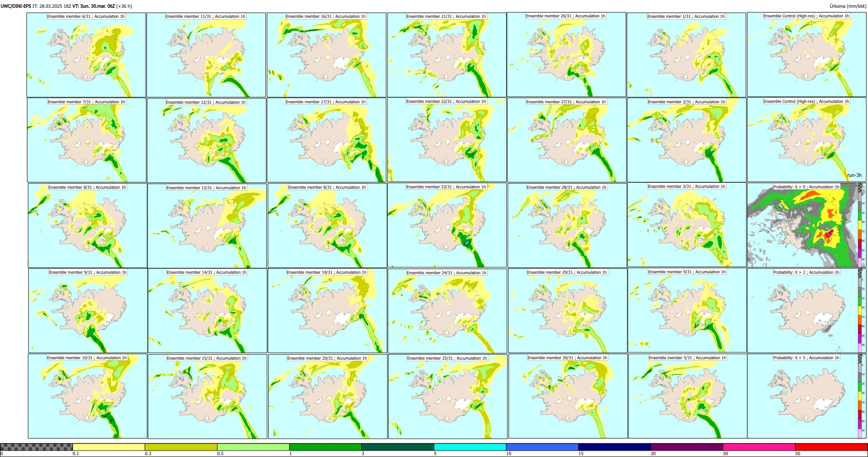Select the Ensemble member 17/31 map panel
The width and height of the screenshot is (868, 457).
coord(327,140)
